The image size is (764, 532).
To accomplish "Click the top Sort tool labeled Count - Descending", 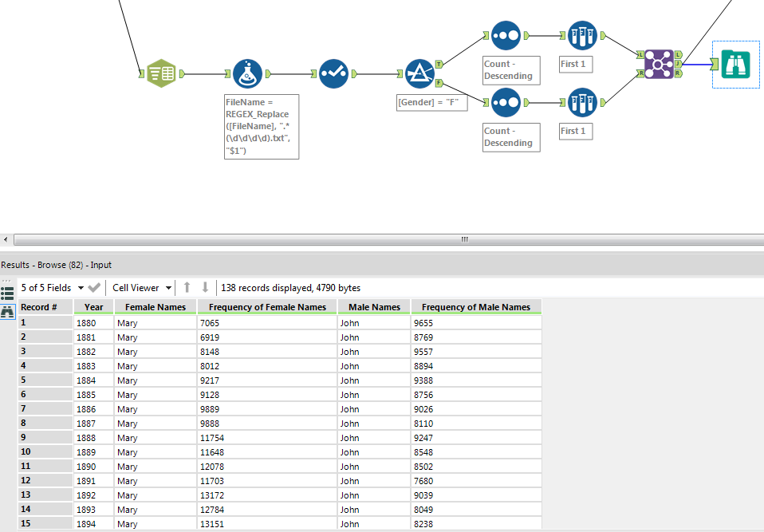I will pos(505,35).
